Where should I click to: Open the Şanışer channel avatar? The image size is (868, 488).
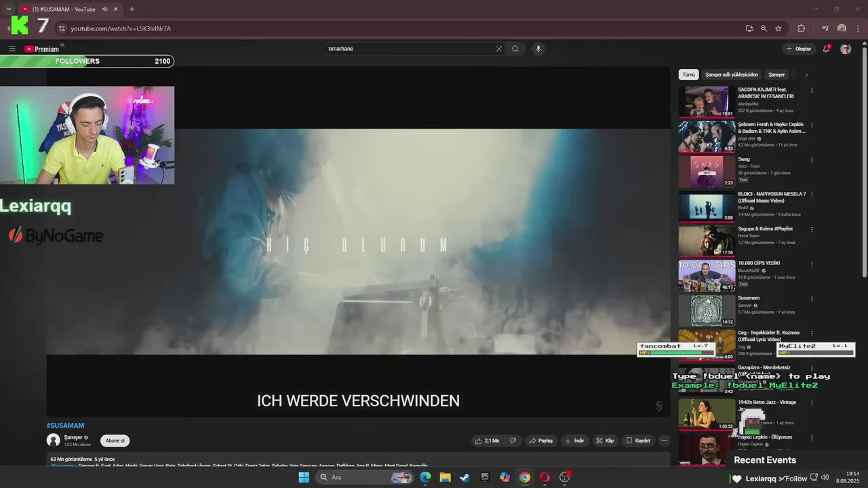point(54,441)
